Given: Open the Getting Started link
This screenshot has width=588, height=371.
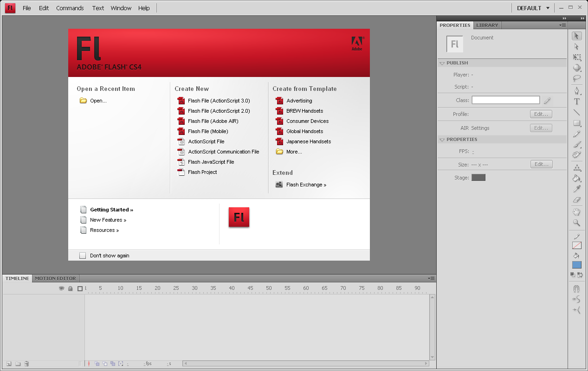Looking at the screenshot, I should [x=111, y=210].
